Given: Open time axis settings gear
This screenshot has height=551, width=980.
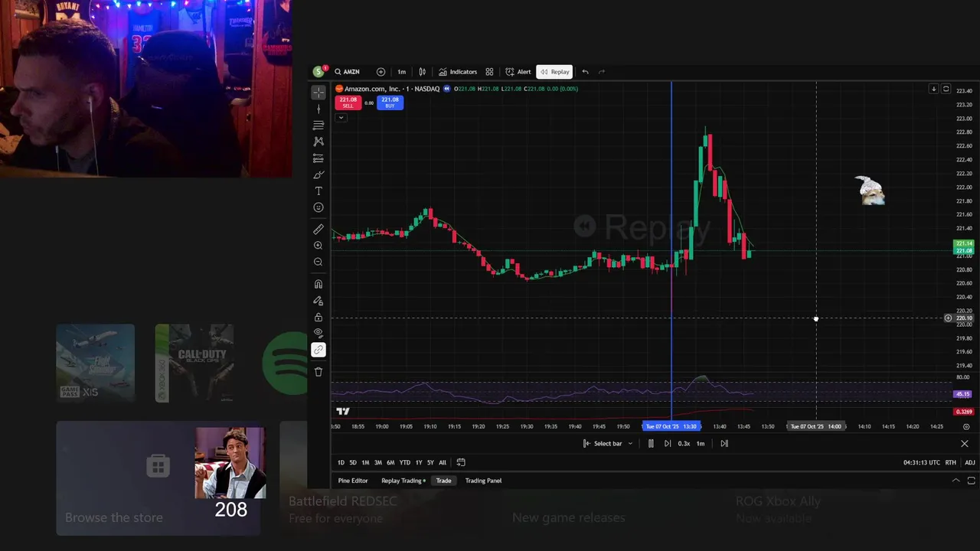Looking at the screenshot, I should pos(966,426).
